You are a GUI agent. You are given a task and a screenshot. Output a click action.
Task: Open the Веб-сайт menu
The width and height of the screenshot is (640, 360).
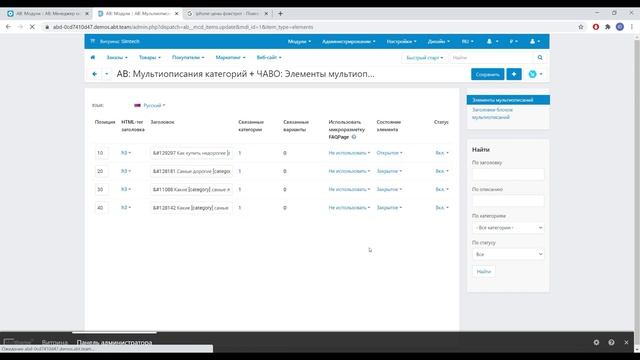269,58
